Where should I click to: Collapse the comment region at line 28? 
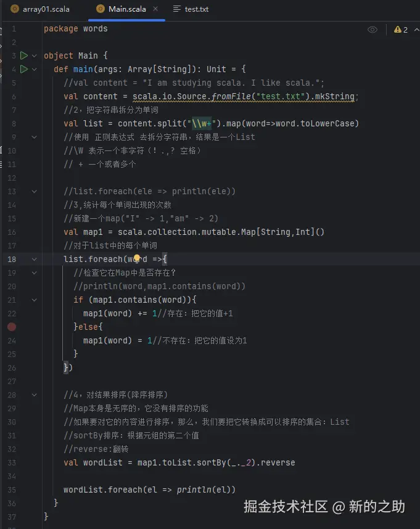point(34,394)
